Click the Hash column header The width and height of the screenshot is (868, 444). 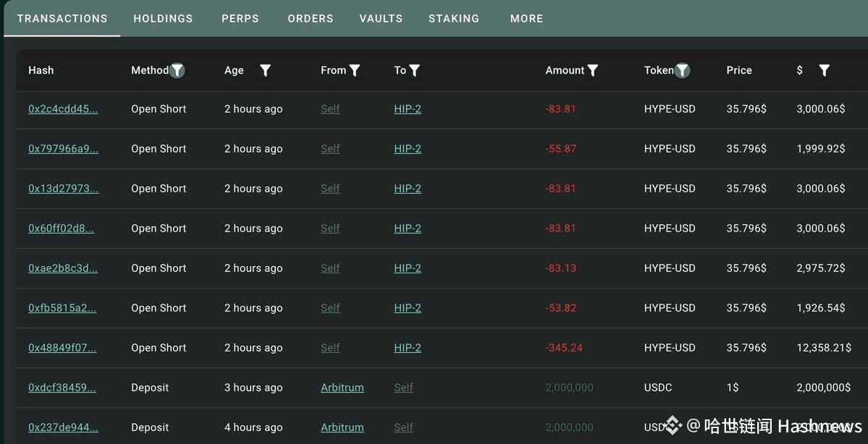(41, 70)
